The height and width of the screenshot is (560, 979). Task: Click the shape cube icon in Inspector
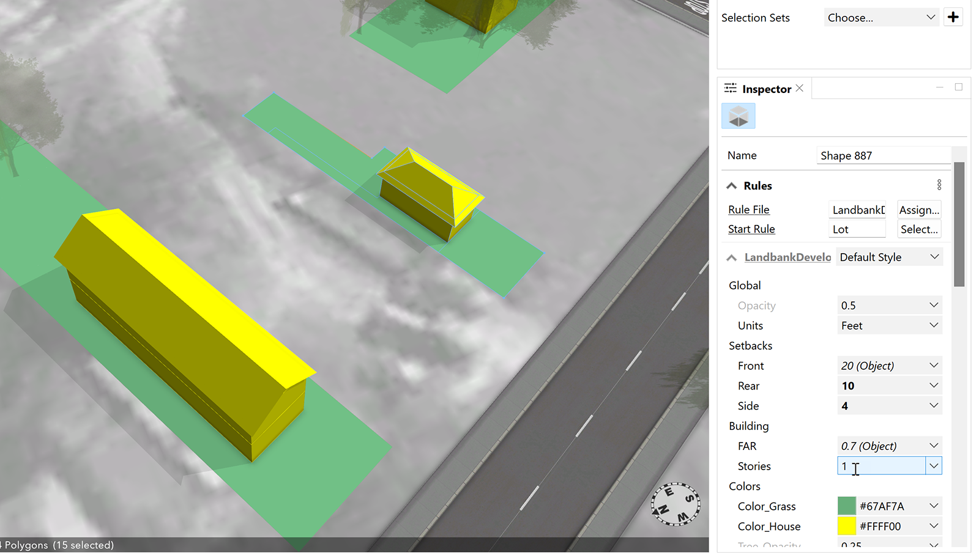coord(739,116)
